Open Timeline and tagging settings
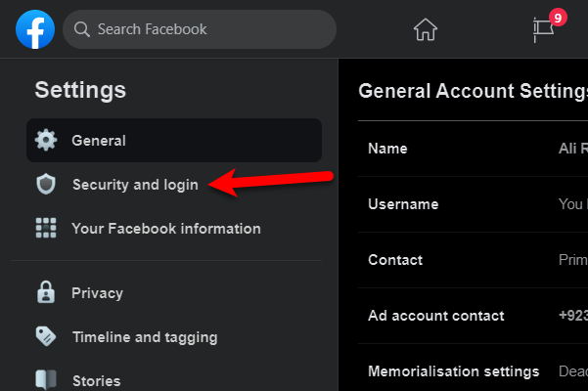The image size is (588, 391). click(145, 337)
